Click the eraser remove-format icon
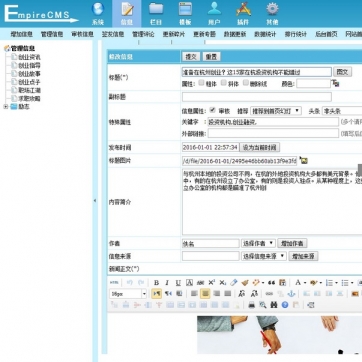Viewport: 362px width, 362px height. click(234, 283)
